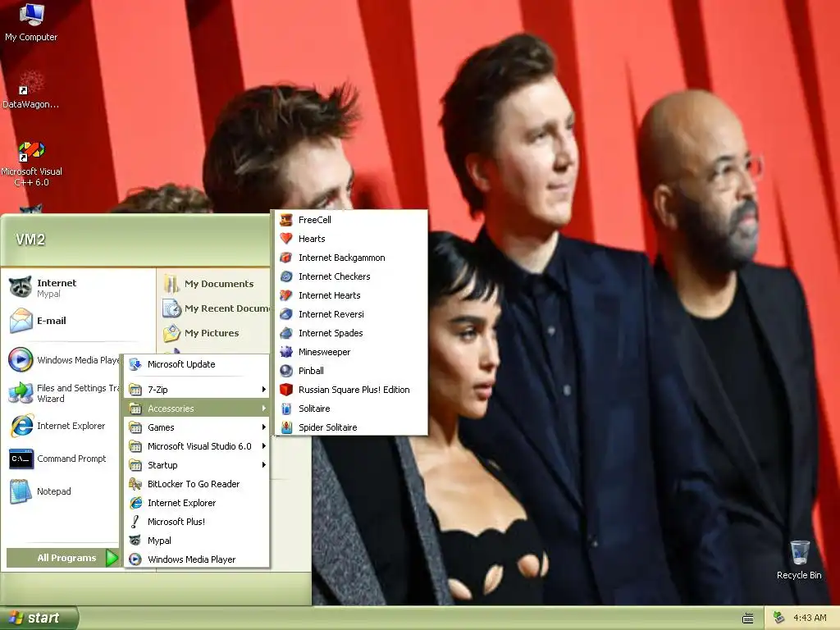Viewport: 840px width, 630px height.
Task: Open the My Computer desktop icon
Action: coord(31,22)
